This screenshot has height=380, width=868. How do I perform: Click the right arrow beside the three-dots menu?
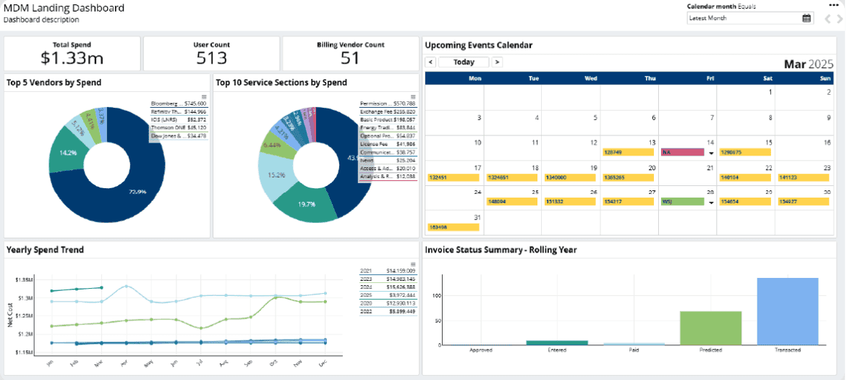click(838, 20)
